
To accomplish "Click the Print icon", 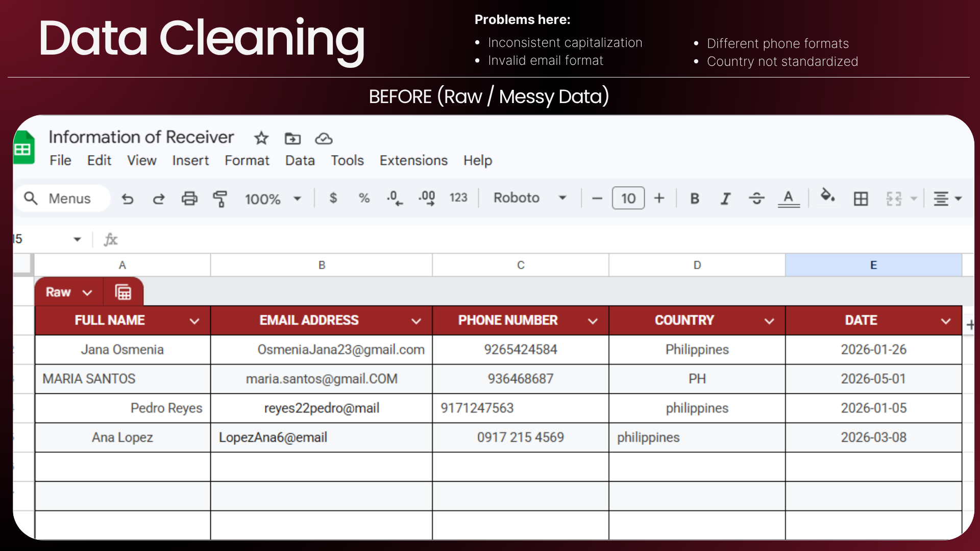I will tap(189, 198).
